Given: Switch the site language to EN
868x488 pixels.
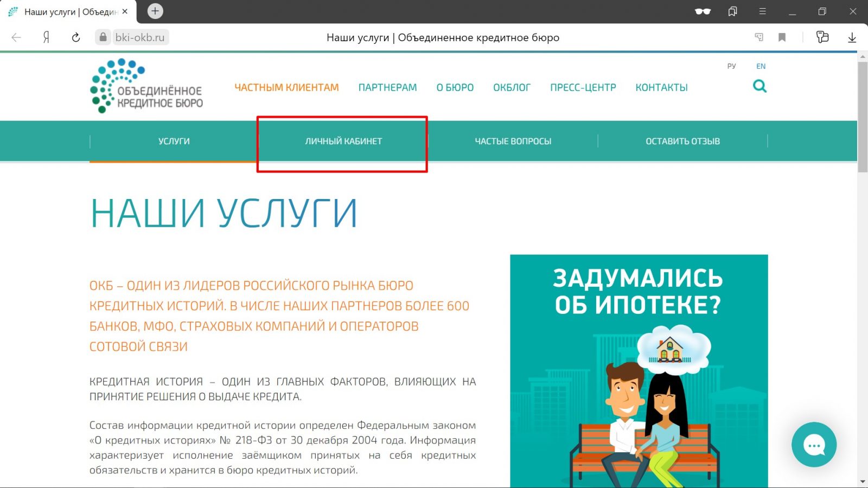Looking at the screenshot, I should pos(761,66).
